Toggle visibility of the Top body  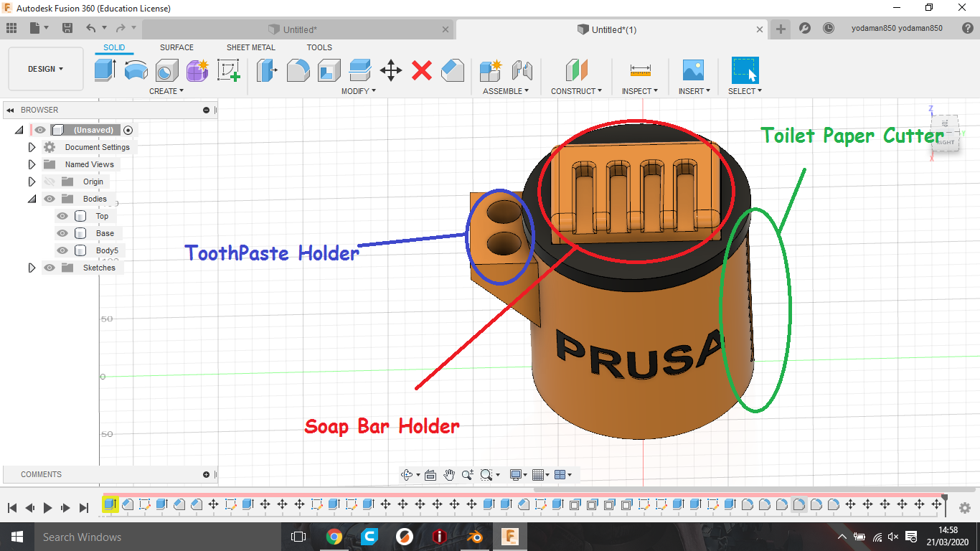click(x=62, y=216)
